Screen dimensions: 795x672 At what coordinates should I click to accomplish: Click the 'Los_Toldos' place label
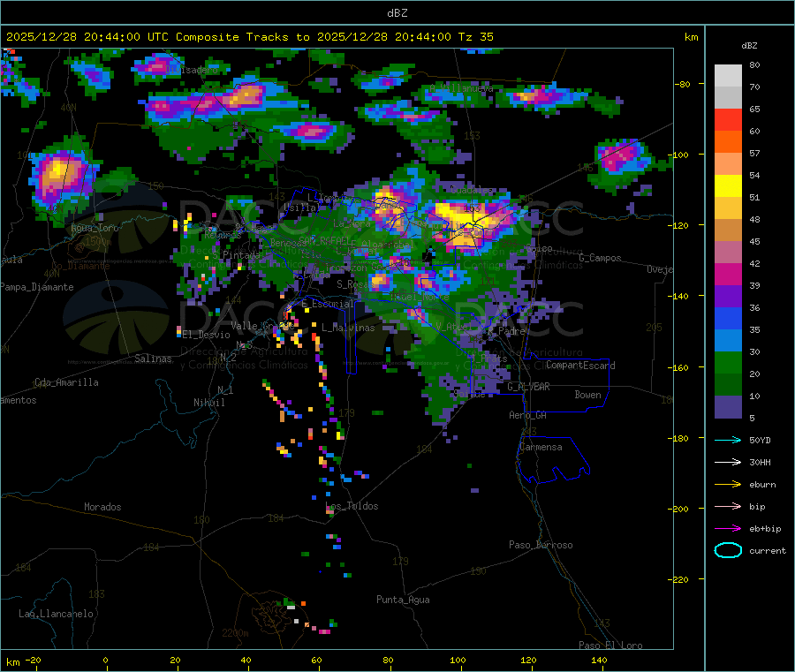pyautogui.click(x=352, y=506)
